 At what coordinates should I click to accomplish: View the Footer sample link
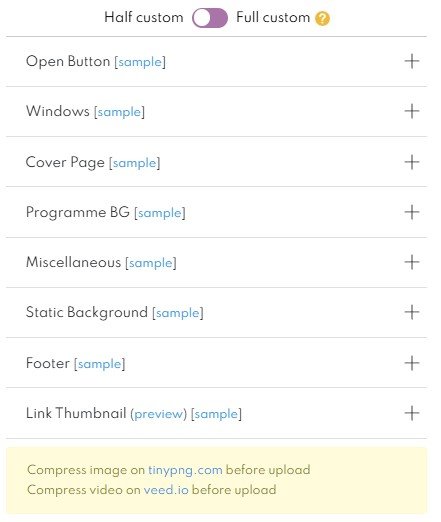coord(99,364)
